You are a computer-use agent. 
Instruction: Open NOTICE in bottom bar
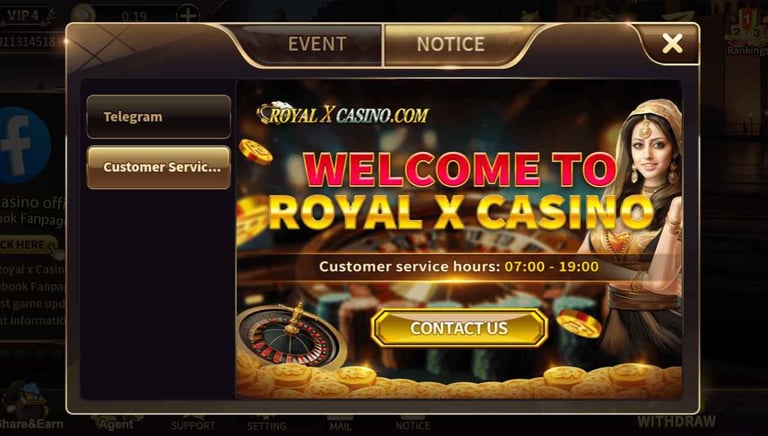pyautogui.click(x=412, y=425)
